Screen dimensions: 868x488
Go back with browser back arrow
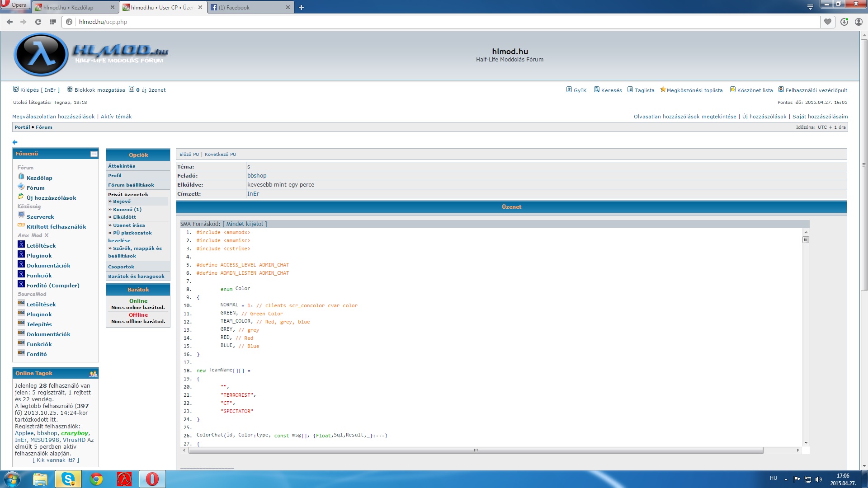(9, 22)
